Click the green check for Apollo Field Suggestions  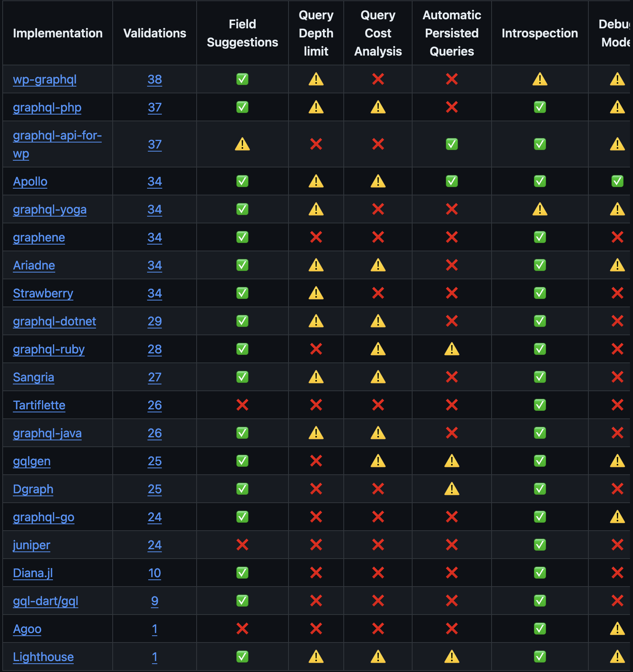pos(242,181)
